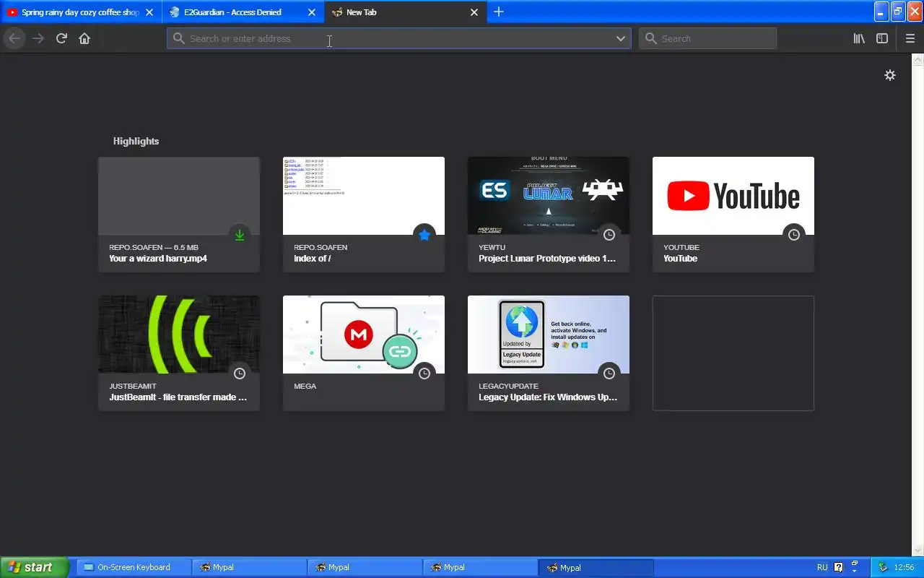The height and width of the screenshot is (578, 924).
Task: Go forward with the forward arrow
Action: tap(38, 38)
